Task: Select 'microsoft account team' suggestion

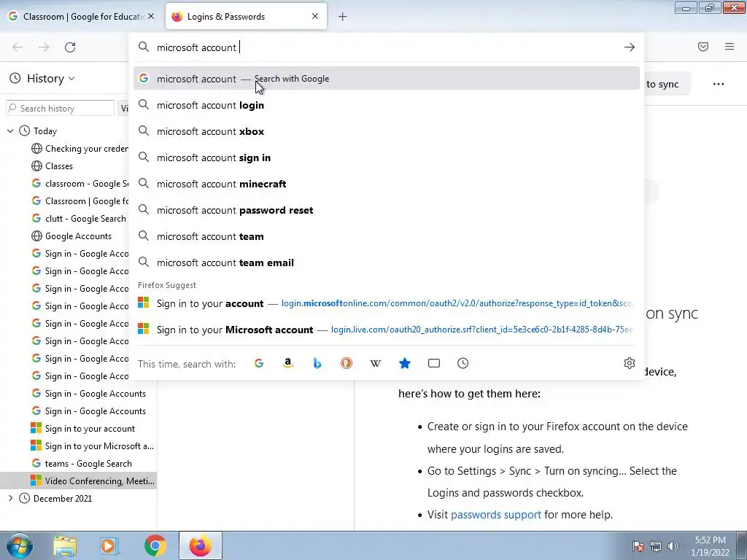Action: 387,236
